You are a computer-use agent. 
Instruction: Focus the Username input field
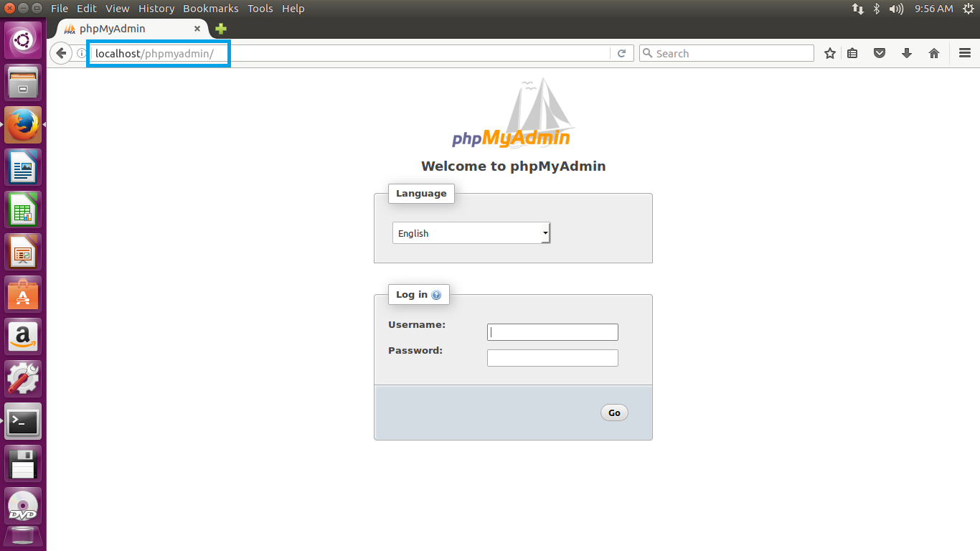[x=552, y=332]
